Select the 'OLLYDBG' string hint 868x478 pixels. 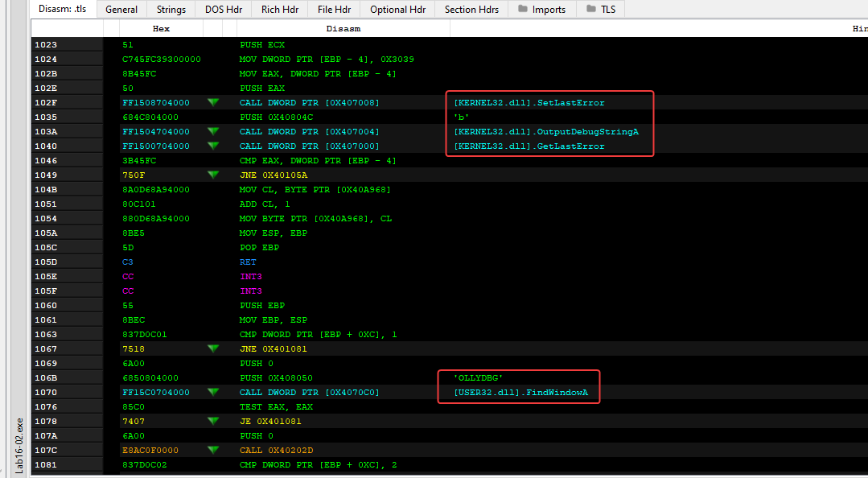[x=479, y=377]
